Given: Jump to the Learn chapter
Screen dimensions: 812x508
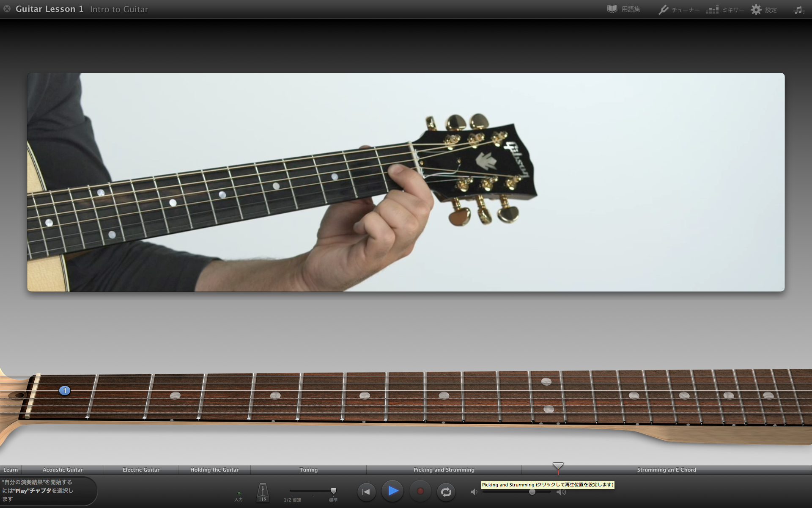Looking at the screenshot, I should (x=11, y=469).
